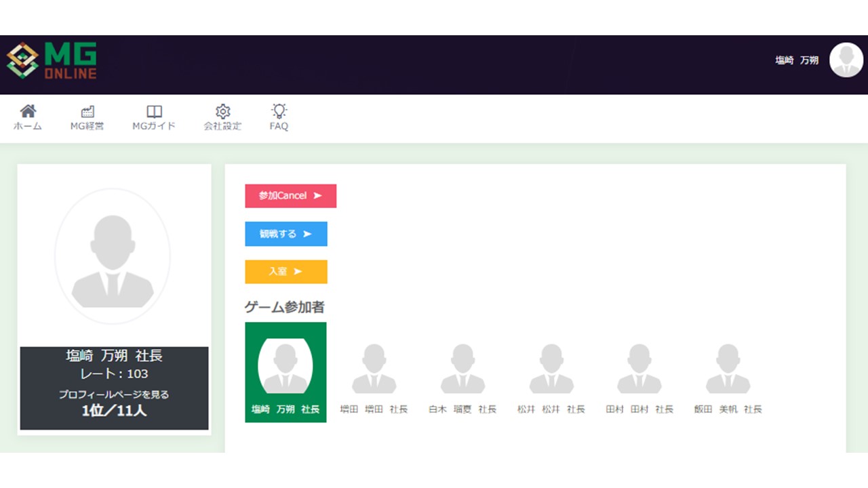Viewport: 868px width, 488px height.
Task: Open 会社設定 gear icon
Action: click(222, 112)
